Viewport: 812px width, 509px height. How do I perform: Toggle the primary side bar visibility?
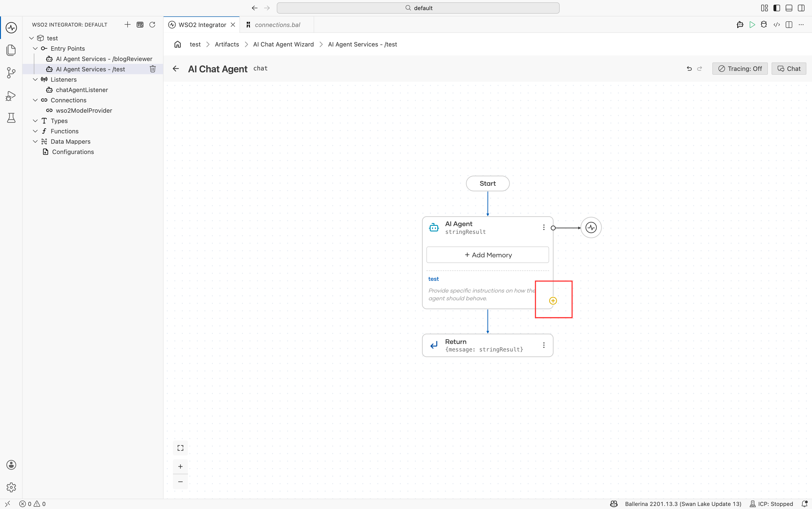point(777,8)
